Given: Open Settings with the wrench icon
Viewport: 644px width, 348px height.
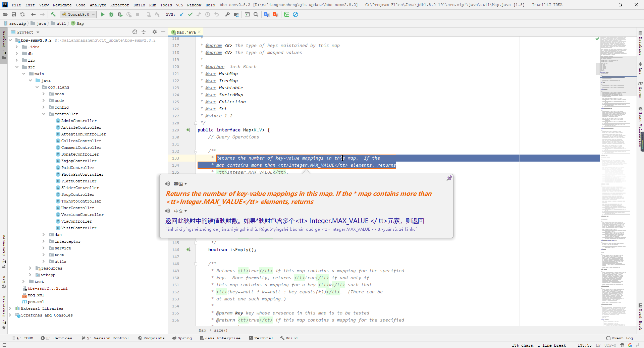Looking at the screenshot, I should [227, 14].
